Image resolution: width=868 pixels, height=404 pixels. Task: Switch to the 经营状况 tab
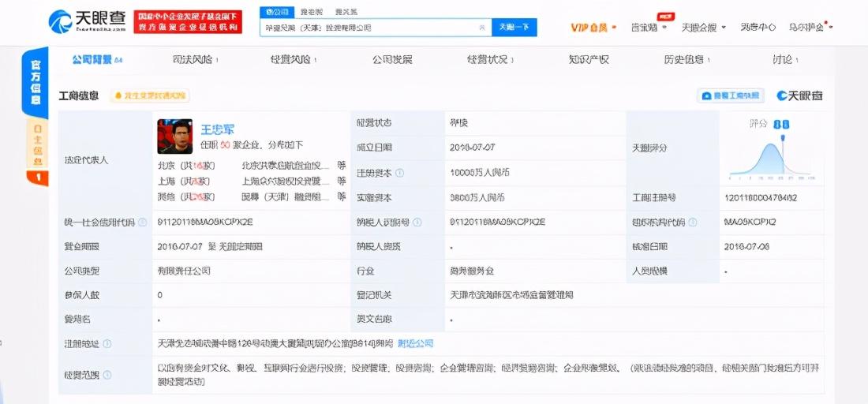[491, 60]
